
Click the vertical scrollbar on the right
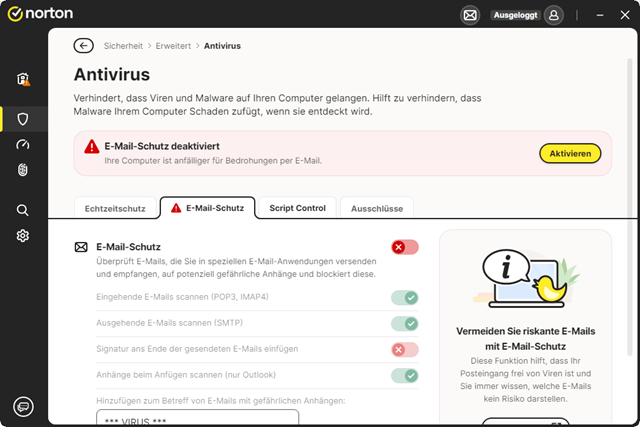[x=630, y=207]
